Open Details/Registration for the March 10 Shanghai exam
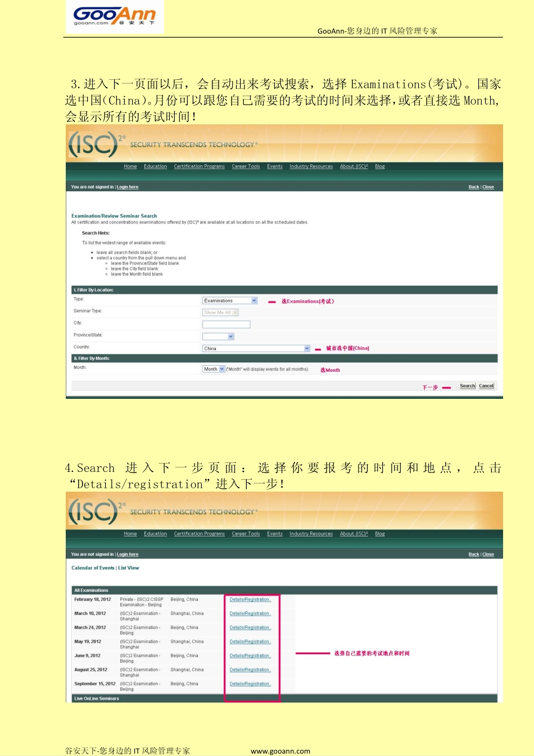 (x=250, y=613)
